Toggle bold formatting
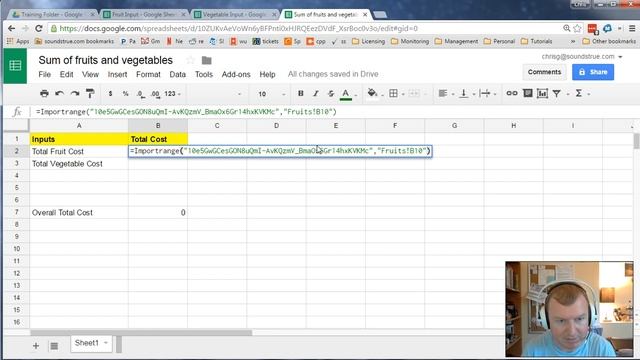640x360 pixels. pyautogui.click(x=300, y=93)
